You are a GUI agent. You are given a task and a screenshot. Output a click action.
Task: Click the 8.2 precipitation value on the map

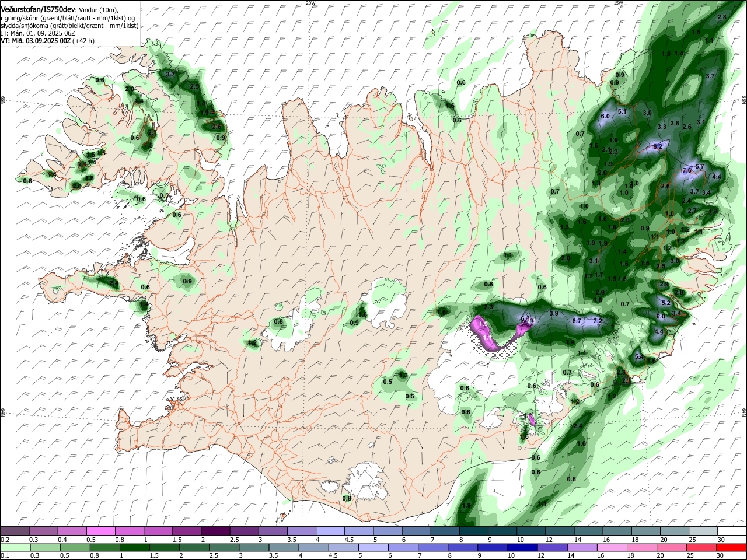pos(658,146)
